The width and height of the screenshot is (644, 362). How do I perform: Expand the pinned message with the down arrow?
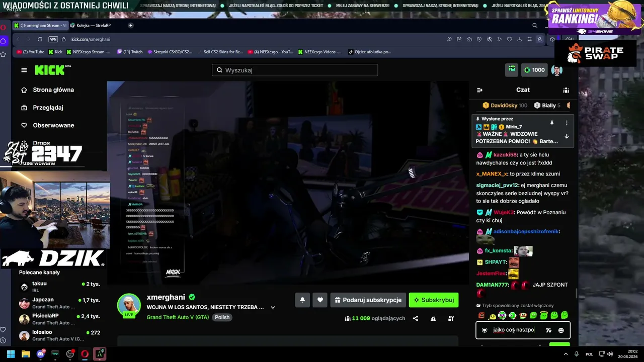point(567,136)
